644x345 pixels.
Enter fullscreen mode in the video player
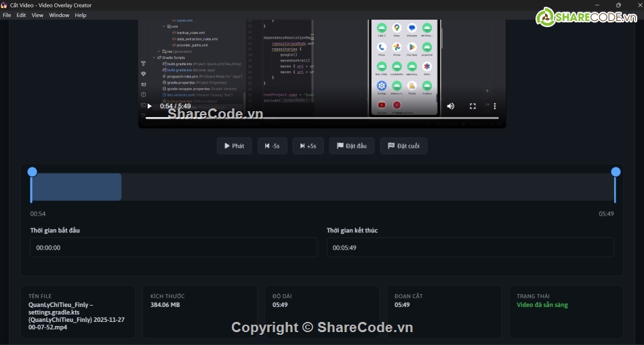(472, 106)
